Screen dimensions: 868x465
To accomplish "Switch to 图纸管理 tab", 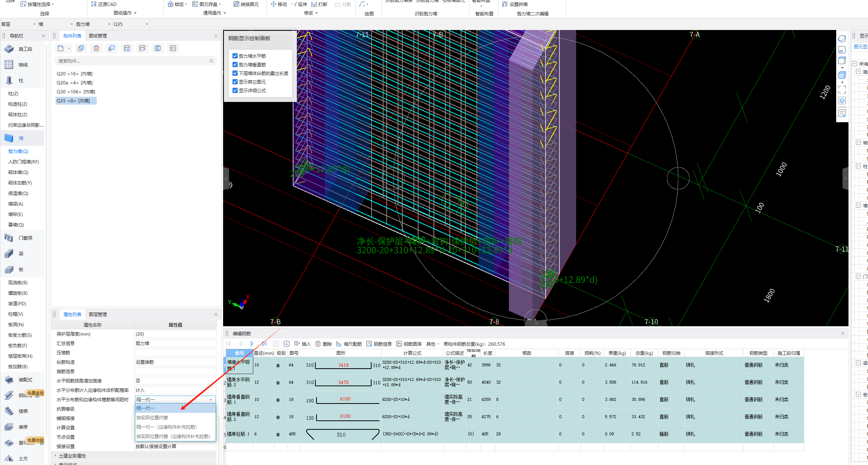I will pyautogui.click(x=98, y=36).
